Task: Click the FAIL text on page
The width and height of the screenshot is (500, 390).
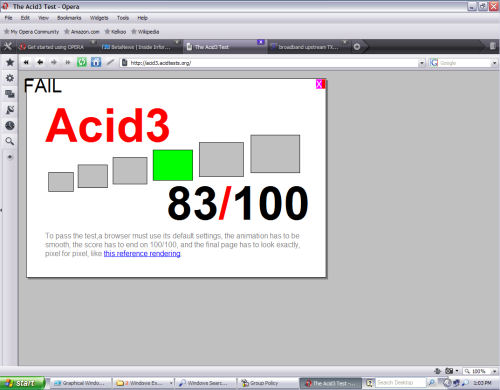Action: click(x=43, y=86)
